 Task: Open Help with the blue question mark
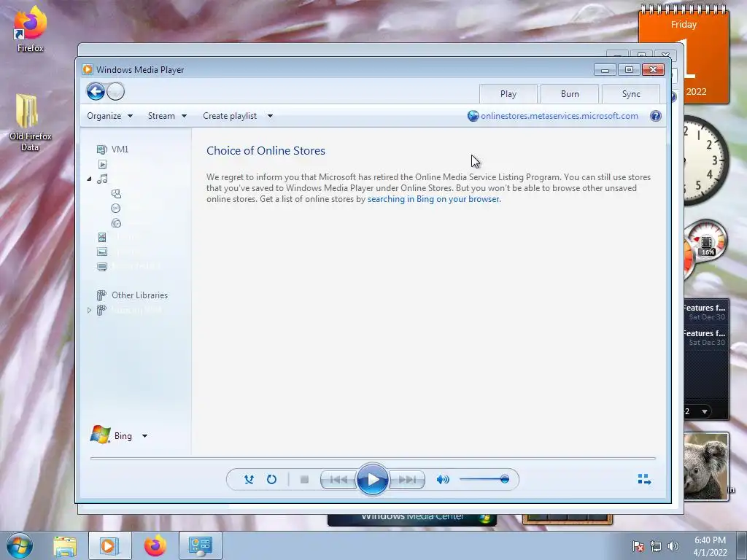click(656, 116)
